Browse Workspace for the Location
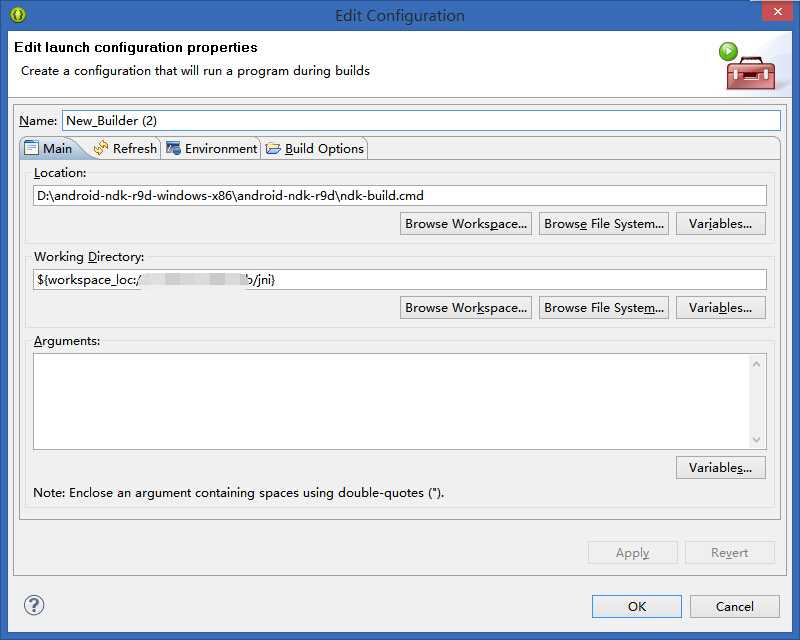Image resolution: width=800 pixels, height=640 pixels. click(466, 224)
